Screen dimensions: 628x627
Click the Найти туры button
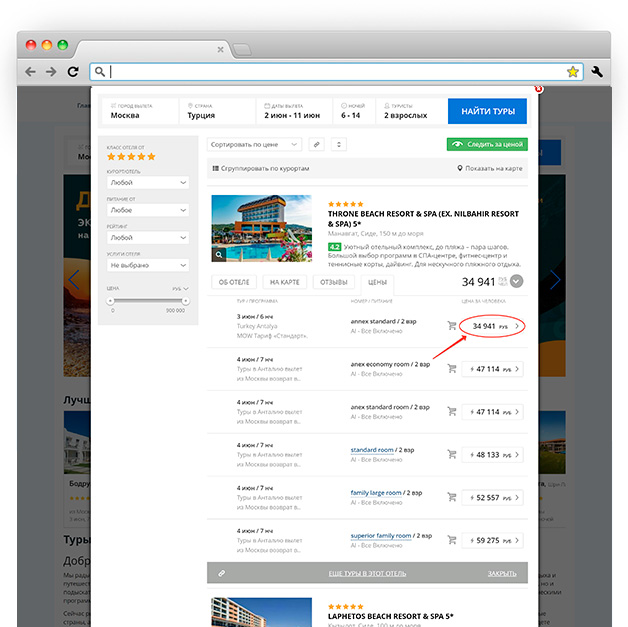[x=487, y=111]
